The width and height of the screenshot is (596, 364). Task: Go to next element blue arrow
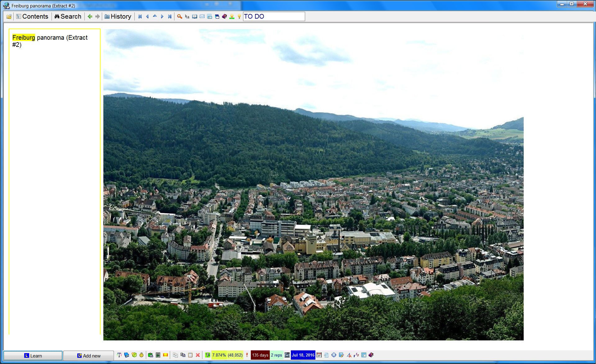[162, 16]
